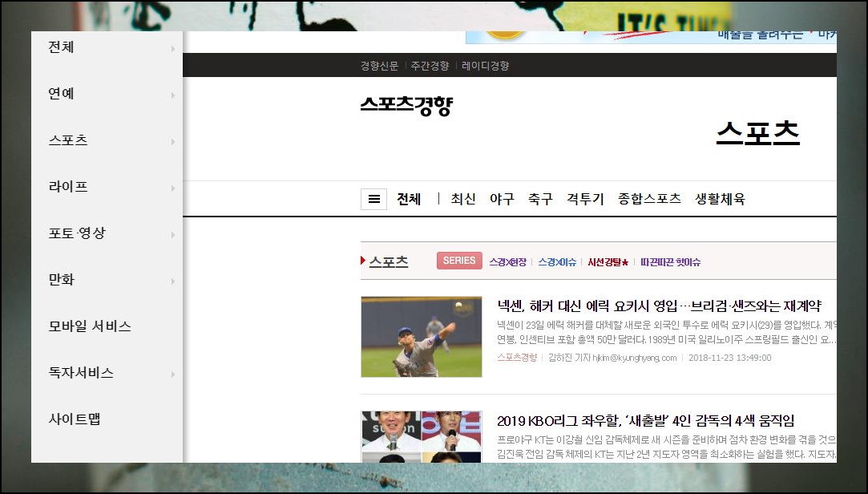Click the banner ad at page top

pyautogui.click(x=651, y=37)
